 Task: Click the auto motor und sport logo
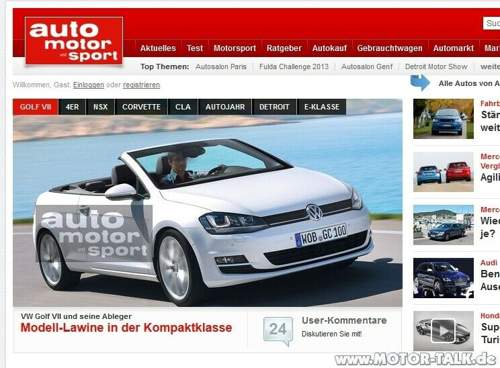[74, 40]
